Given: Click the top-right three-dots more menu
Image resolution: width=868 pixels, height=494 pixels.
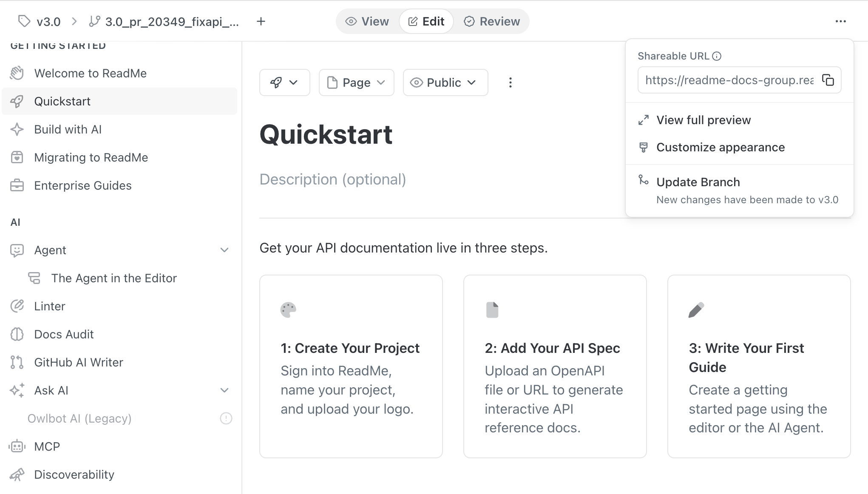Looking at the screenshot, I should point(840,21).
